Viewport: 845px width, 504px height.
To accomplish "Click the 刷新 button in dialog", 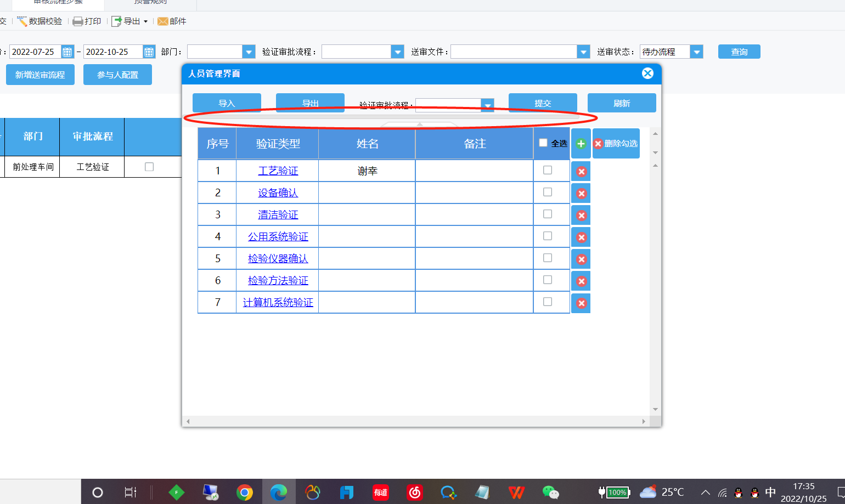I will pos(622,103).
